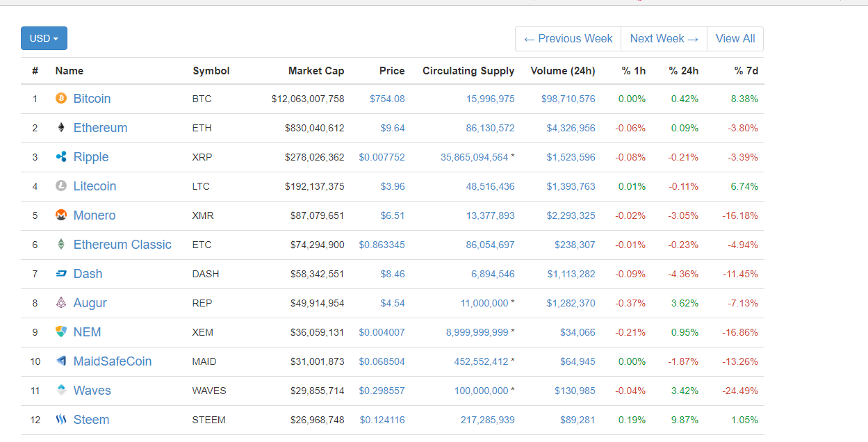The width and height of the screenshot is (868, 442).
Task: Click the Ethereum Classic logo icon
Action: 61,245
